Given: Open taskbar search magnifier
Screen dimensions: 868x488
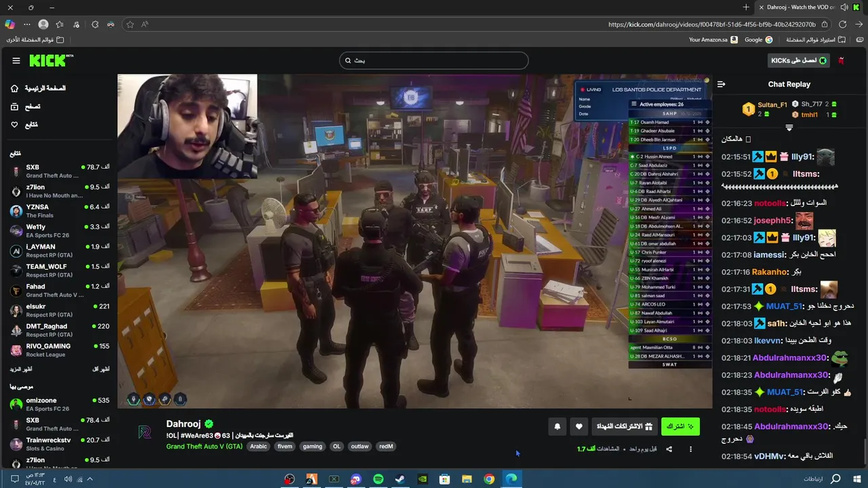Looking at the screenshot, I should pos(835,479).
